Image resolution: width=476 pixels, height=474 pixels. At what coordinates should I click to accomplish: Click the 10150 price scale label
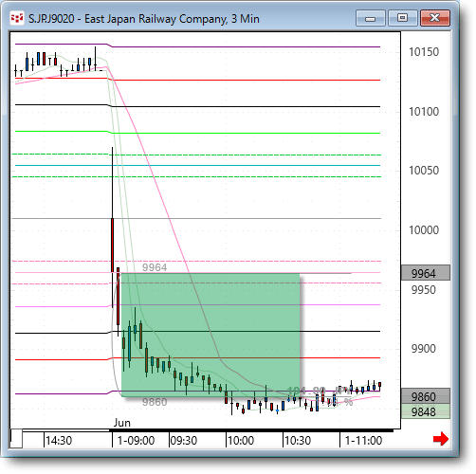pos(424,52)
